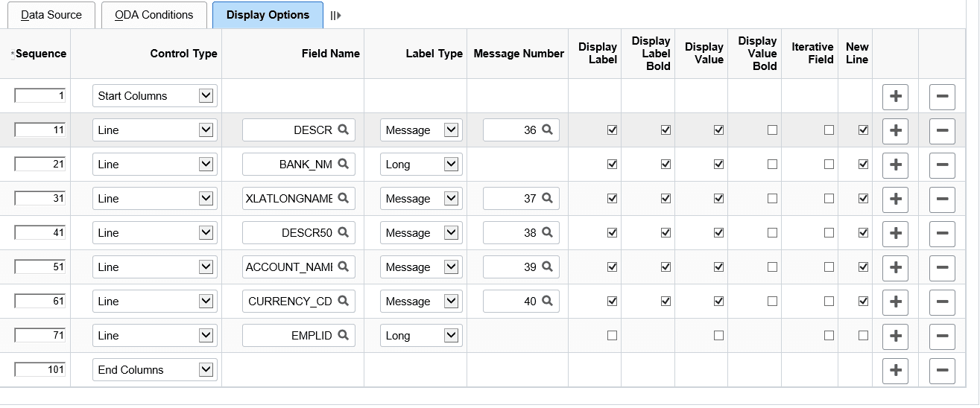Add a row after sequence 11

pyautogui.click(x=895, y=130)
